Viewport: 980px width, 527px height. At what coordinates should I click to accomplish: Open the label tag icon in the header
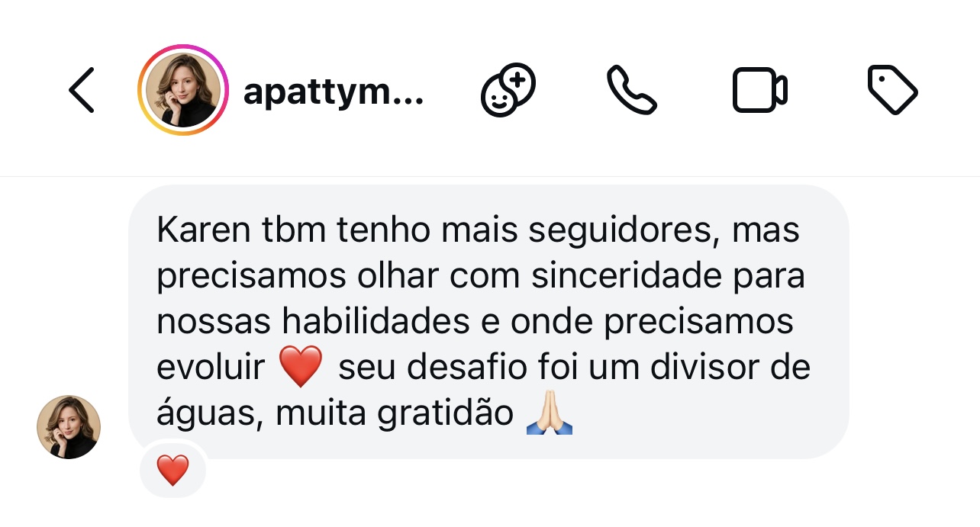tap(892, 90)
